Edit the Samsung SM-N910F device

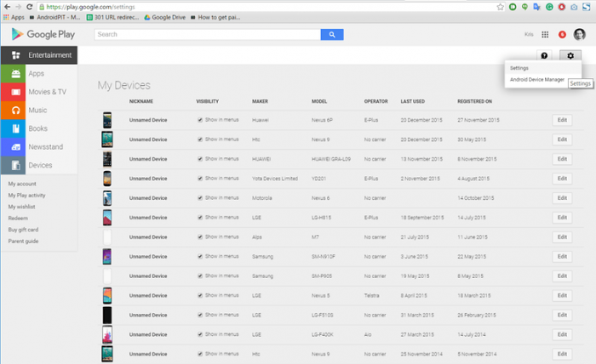(562, 257)
